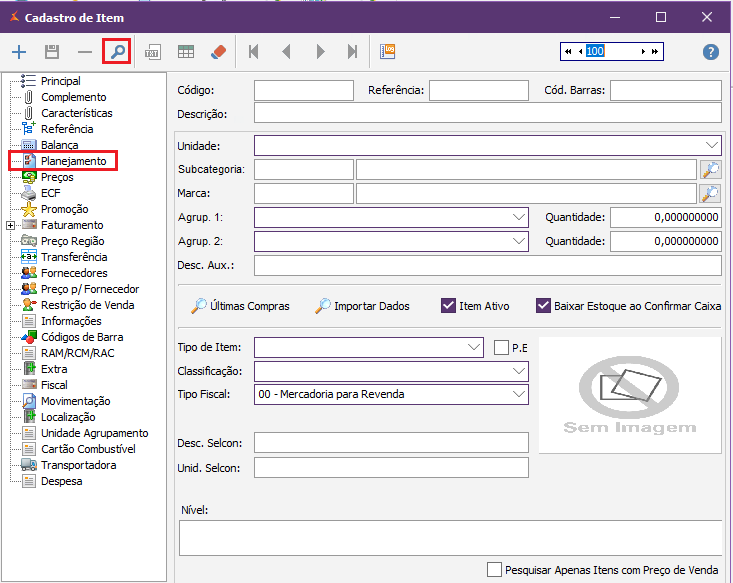Open the Tipo de Item dropdown
Image resolution: width=733 pixels, height=583 pixels.
(474, 347)
